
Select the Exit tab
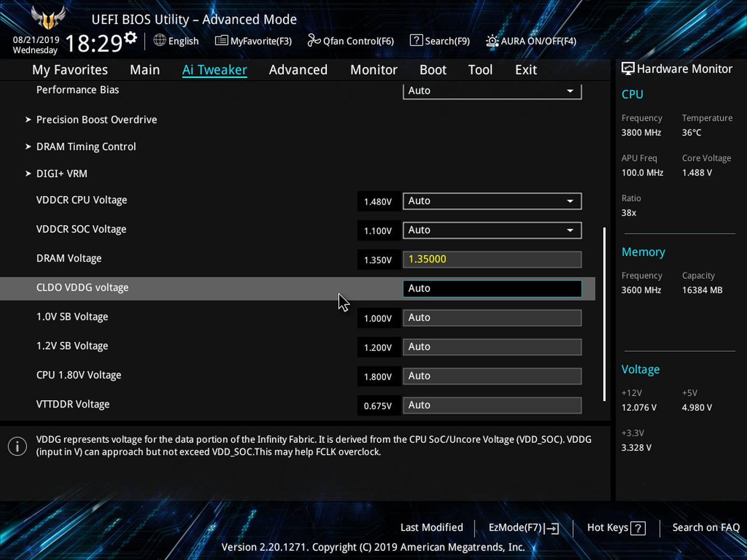coord(526,70)
